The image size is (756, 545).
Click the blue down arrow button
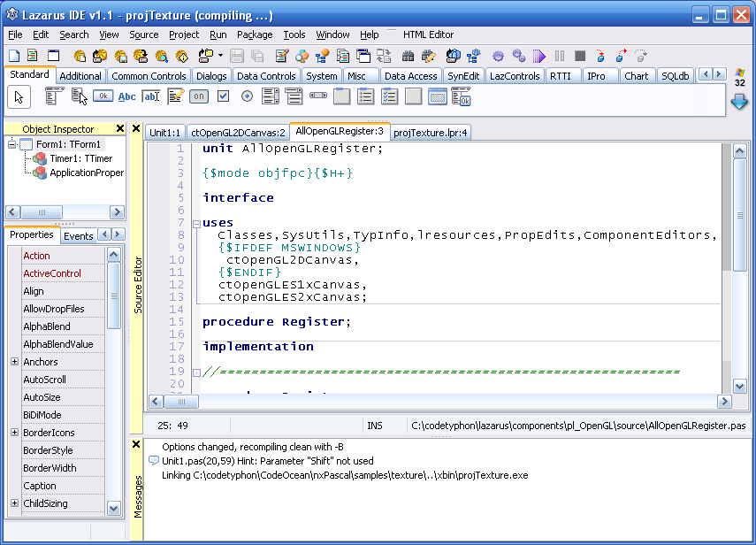[x=739, y=102]
